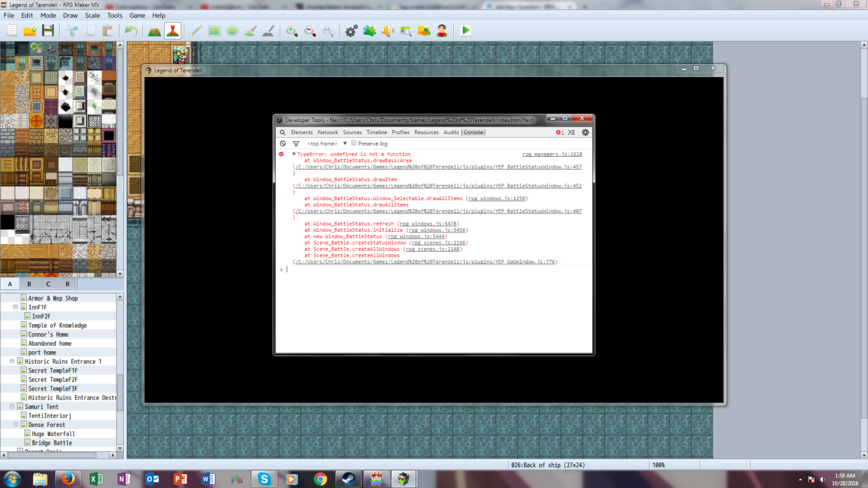The width and height of the screenshot is (868, 488).
Task: Open the DevTools Resources tab
Action: point(426,132)
